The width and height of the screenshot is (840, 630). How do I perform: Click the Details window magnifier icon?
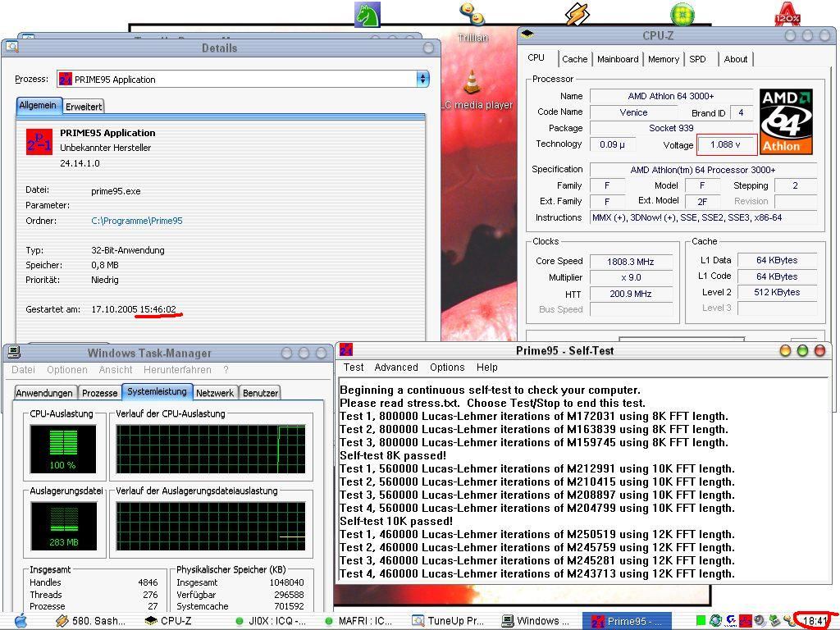click(x=11, y=47)
